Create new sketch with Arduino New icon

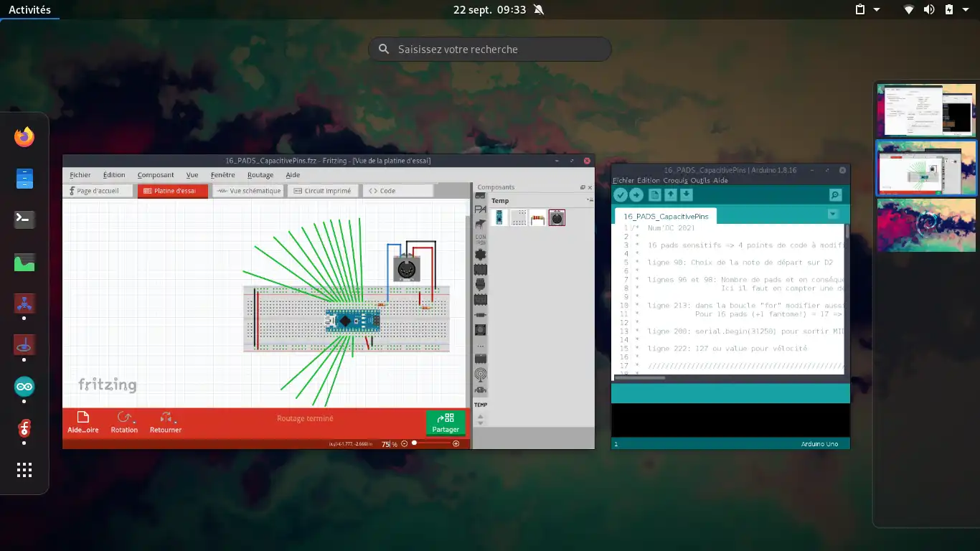click(x=654, y=195)
